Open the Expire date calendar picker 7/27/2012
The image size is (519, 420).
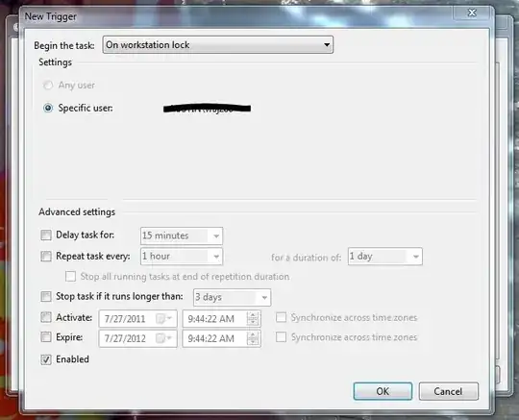coord(163,338)
